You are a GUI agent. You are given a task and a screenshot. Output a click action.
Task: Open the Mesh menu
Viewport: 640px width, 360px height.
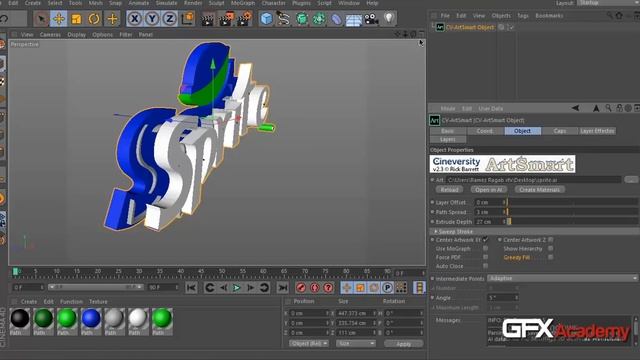coord(96,3)
